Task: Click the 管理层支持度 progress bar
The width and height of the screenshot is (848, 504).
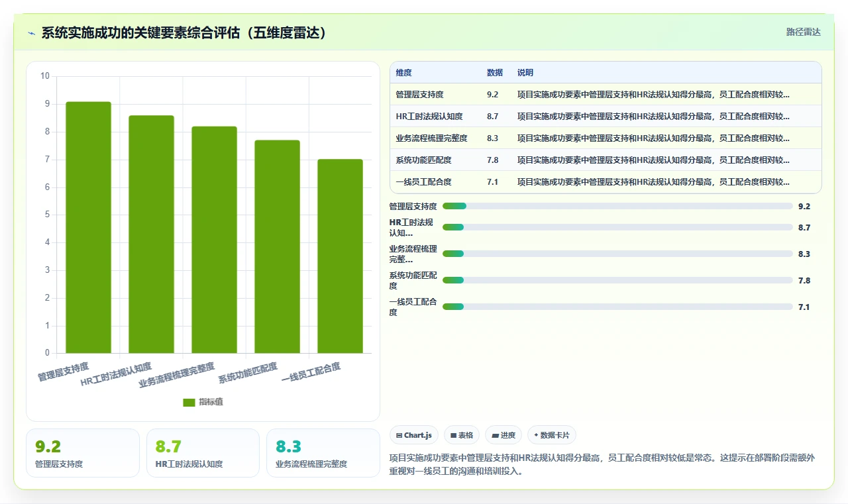Action: pyautogui.click(x=617, y=206)
